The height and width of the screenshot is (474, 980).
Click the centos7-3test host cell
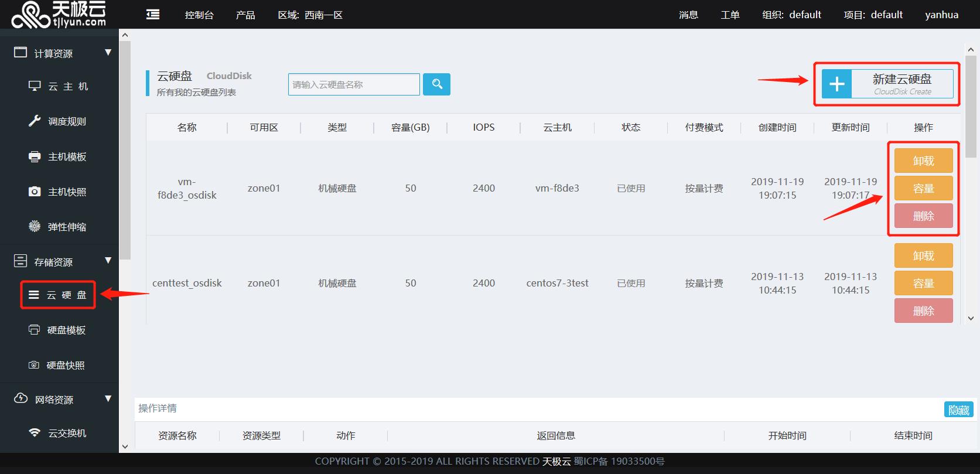pos(557,283)
